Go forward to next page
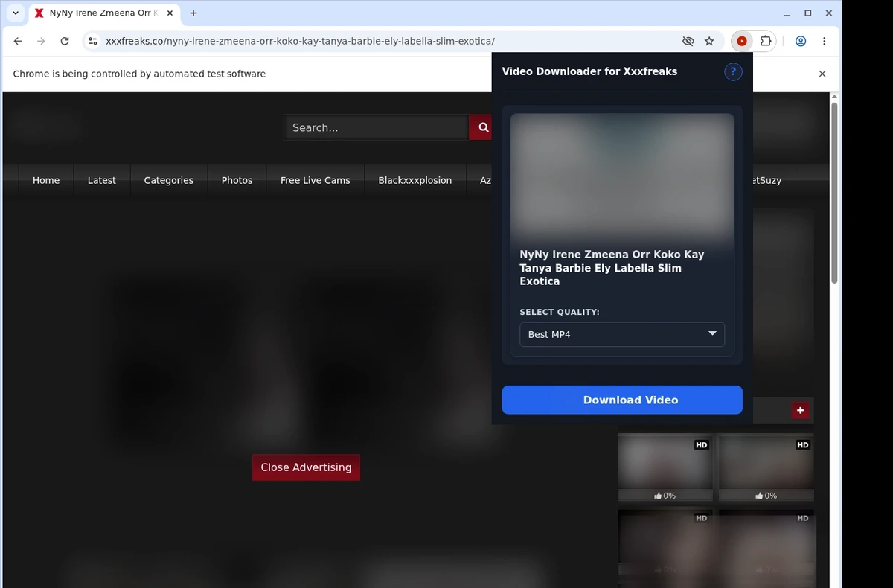The image size is (893, 588). pyautogui.click(x=41, y=41)
